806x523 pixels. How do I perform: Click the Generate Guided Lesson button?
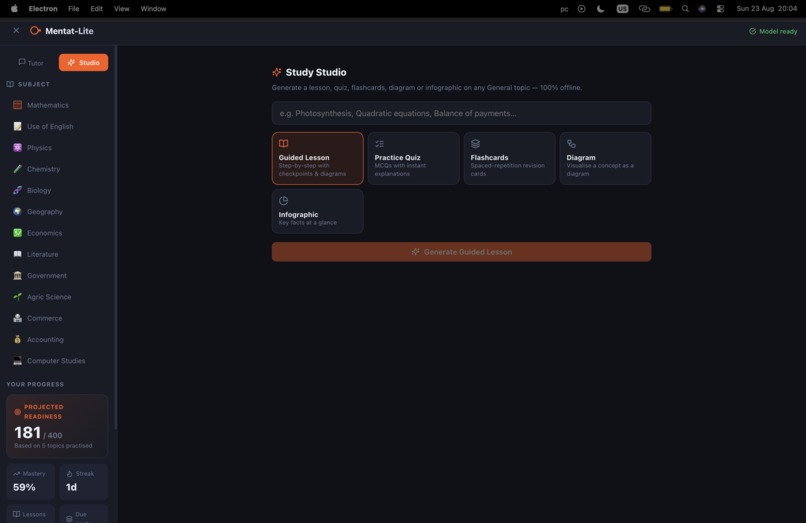click(462, 252)
